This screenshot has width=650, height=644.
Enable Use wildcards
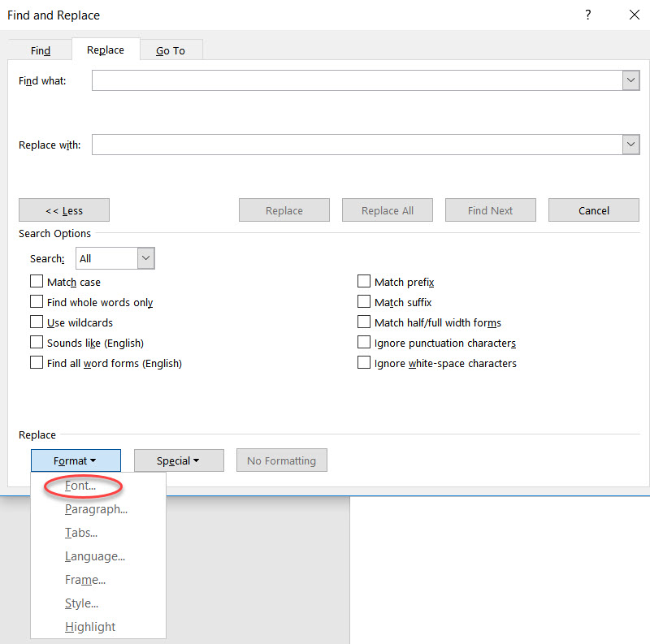click(37, 322)
